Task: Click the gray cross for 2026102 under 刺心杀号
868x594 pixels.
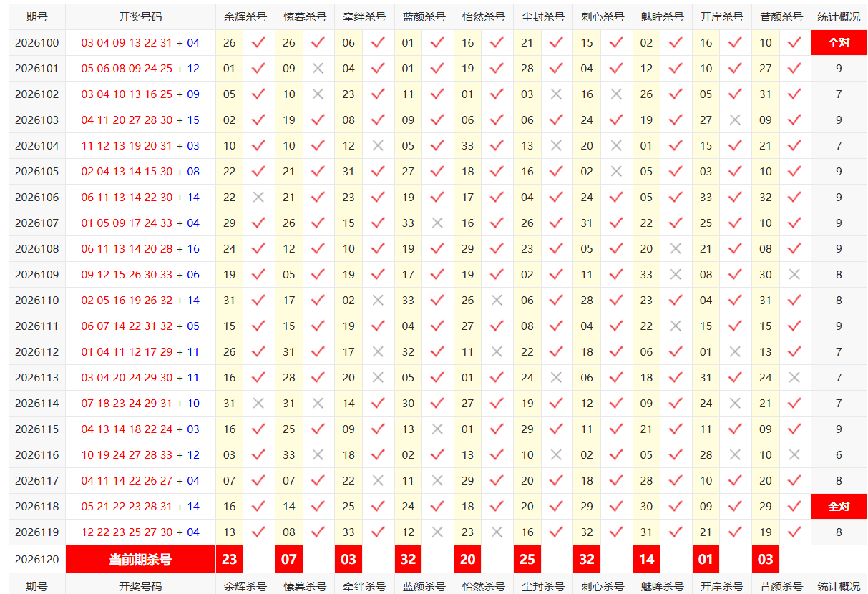Action: [616, 94]
